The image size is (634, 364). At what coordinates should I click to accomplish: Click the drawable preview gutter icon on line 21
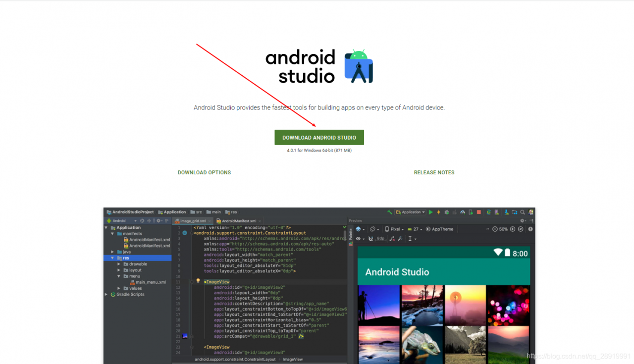click(185, 336)
